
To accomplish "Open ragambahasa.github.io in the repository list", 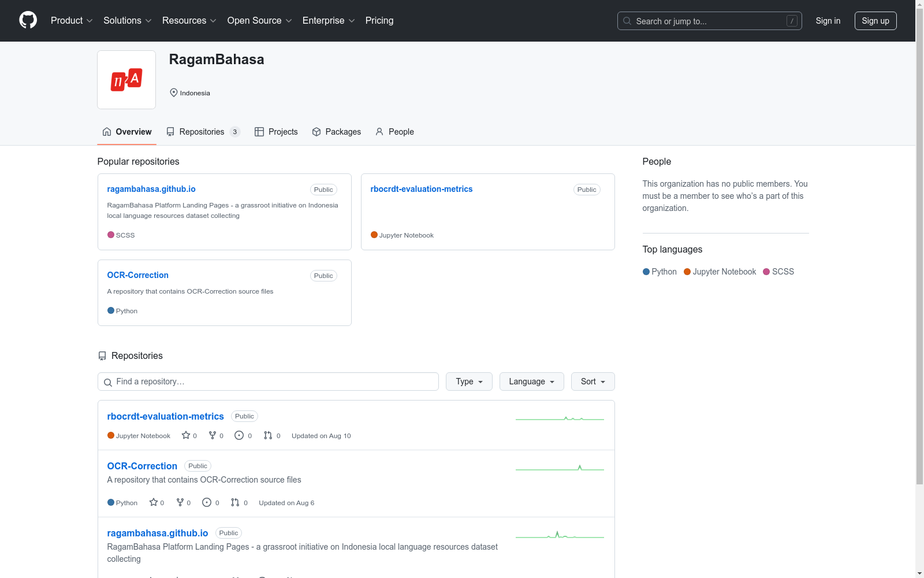I will click(x=158, y=533).
